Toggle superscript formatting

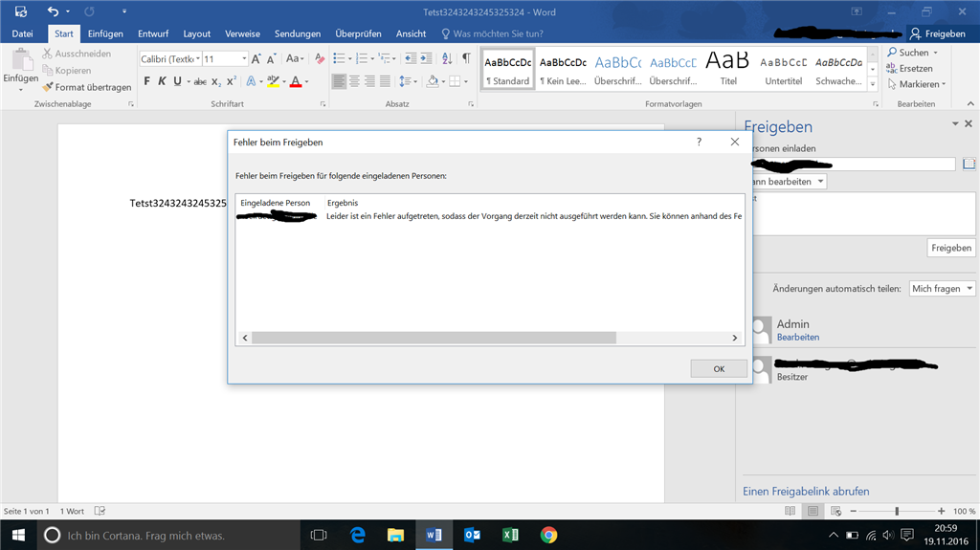click(x=232, y=81)
